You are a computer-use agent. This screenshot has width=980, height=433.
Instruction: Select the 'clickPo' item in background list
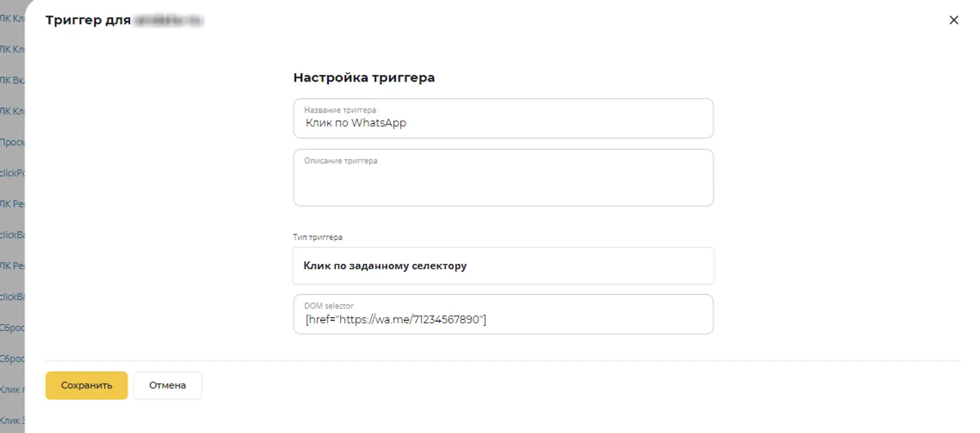click(x=12, y=173)
